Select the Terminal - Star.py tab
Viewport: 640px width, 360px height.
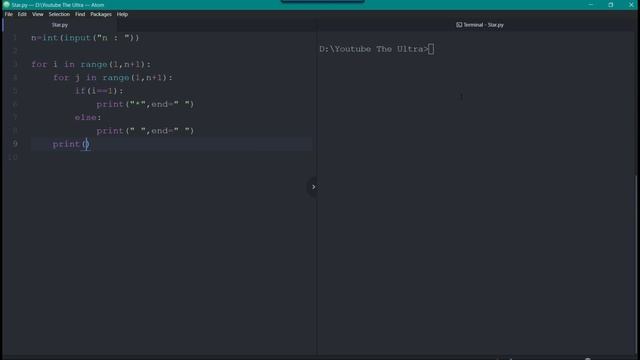coord(480,25)
